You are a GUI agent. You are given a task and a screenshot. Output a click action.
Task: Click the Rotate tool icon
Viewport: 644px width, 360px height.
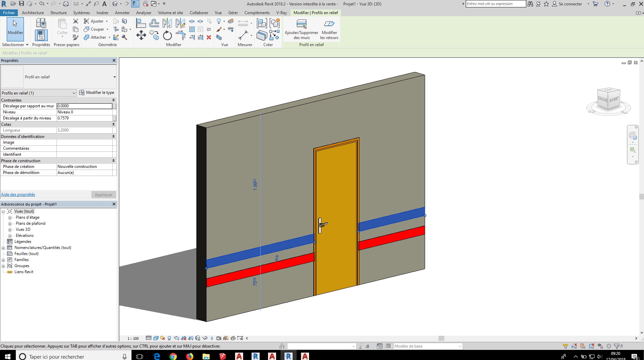[x=167, y=35]
